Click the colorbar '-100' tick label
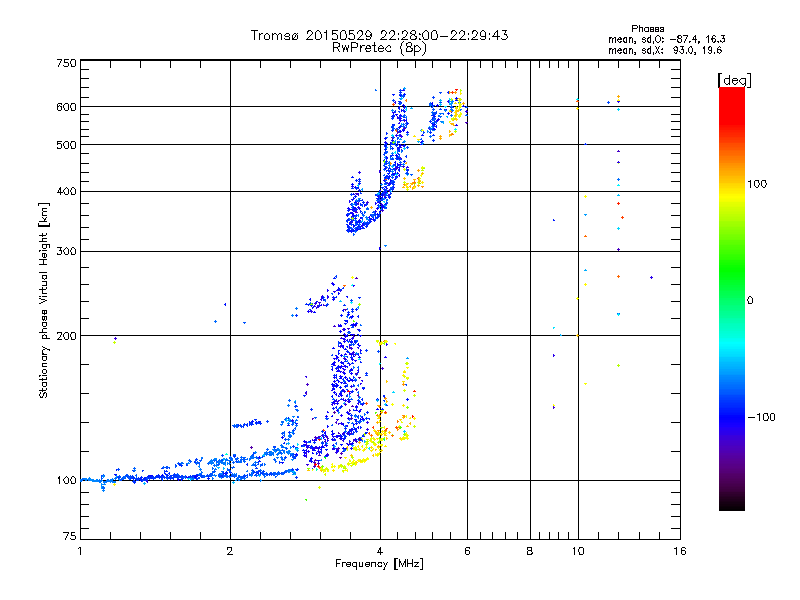 (x=761, y=417)
